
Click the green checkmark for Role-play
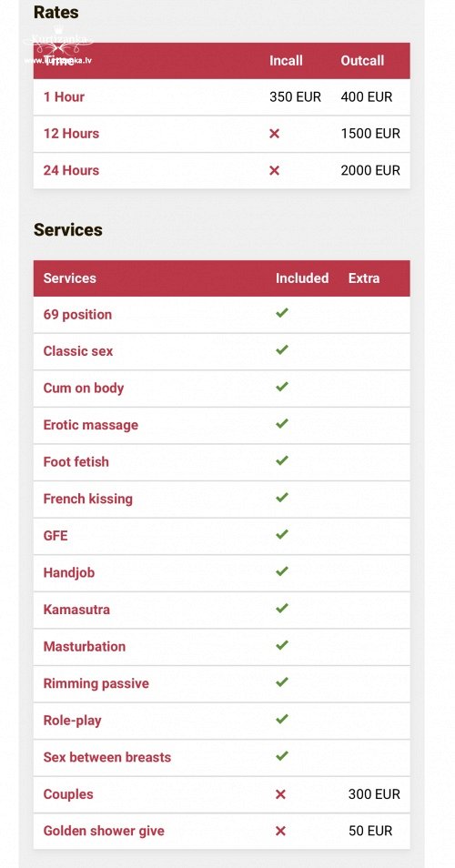(282, 719)
